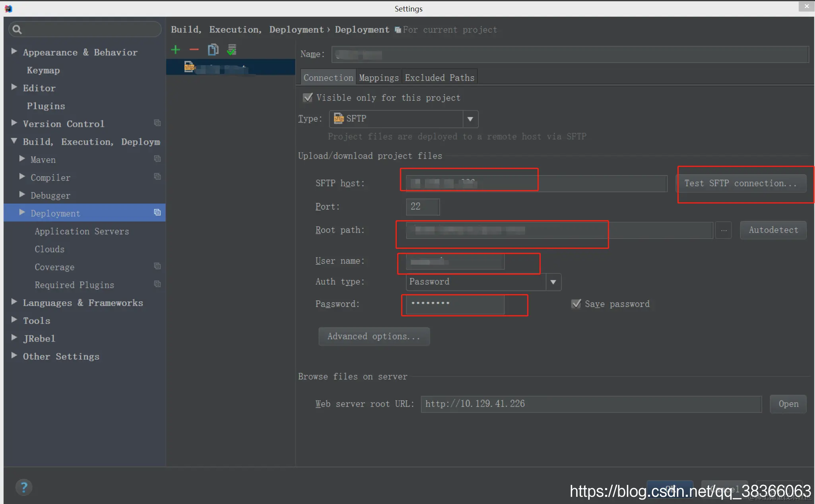Click the help question mark icon
This screenshot has width=815, height=504.
pyautogui.click(x=24, y=487)
